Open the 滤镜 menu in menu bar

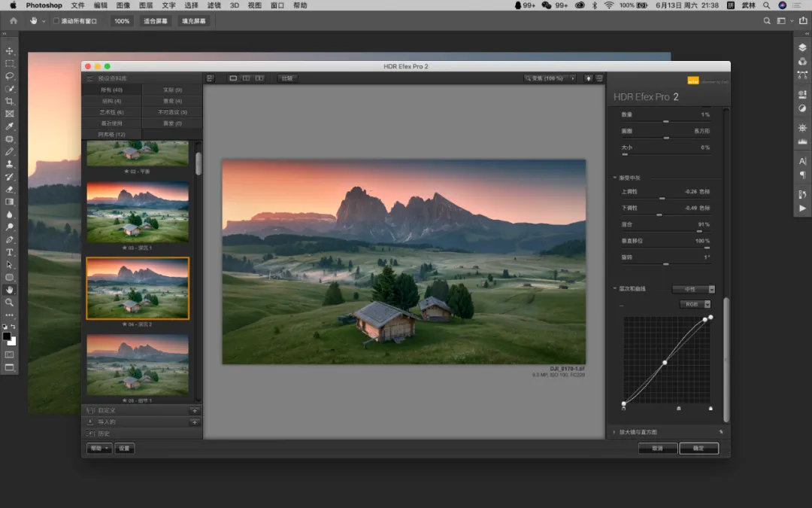tap(214, 5)
